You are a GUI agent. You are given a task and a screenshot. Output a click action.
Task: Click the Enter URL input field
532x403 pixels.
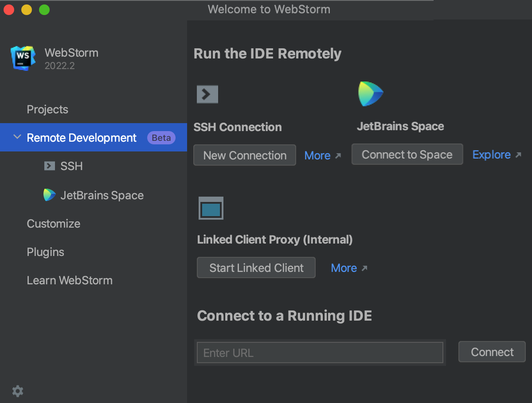point(320,353)
